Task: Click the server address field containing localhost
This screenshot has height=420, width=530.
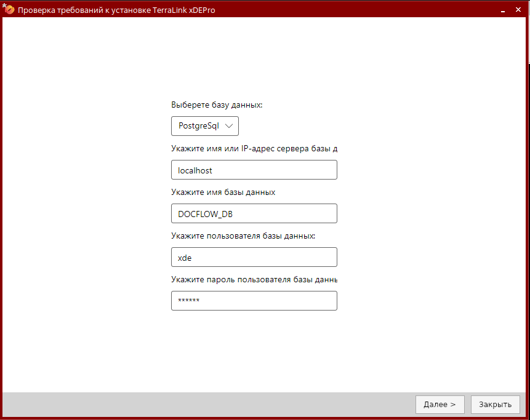Action: 254,170
